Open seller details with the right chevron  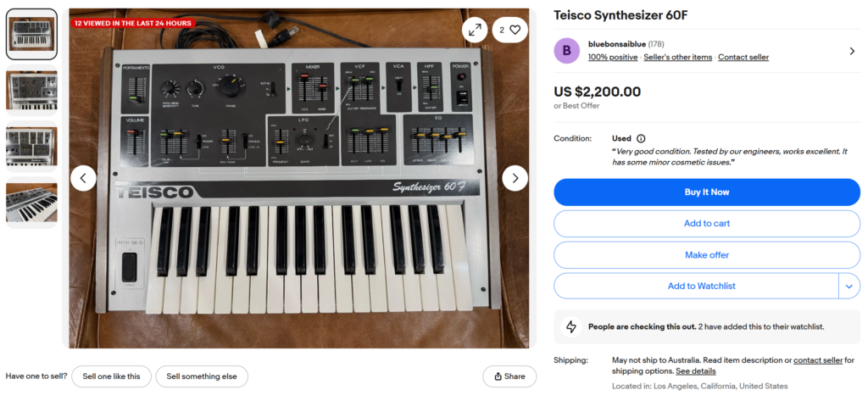[852, 51]
